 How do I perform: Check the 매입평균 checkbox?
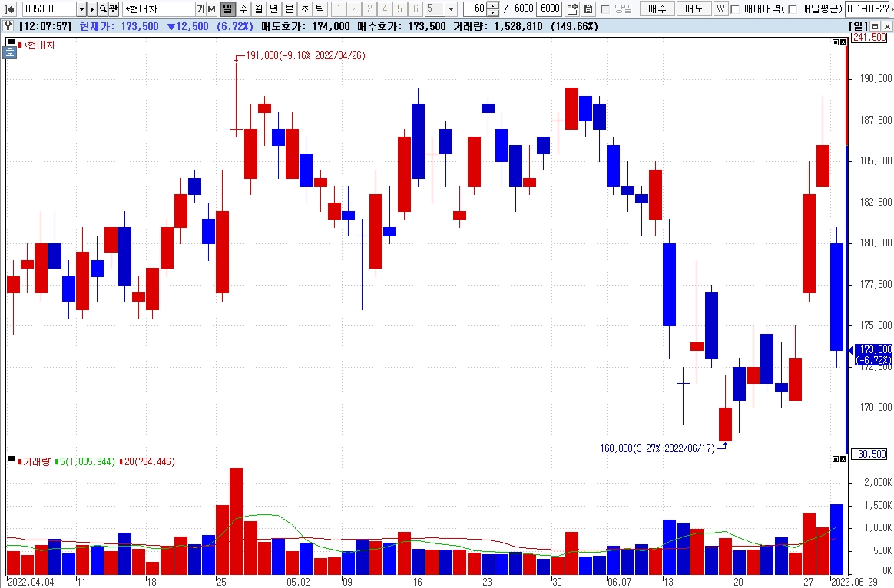793,9
